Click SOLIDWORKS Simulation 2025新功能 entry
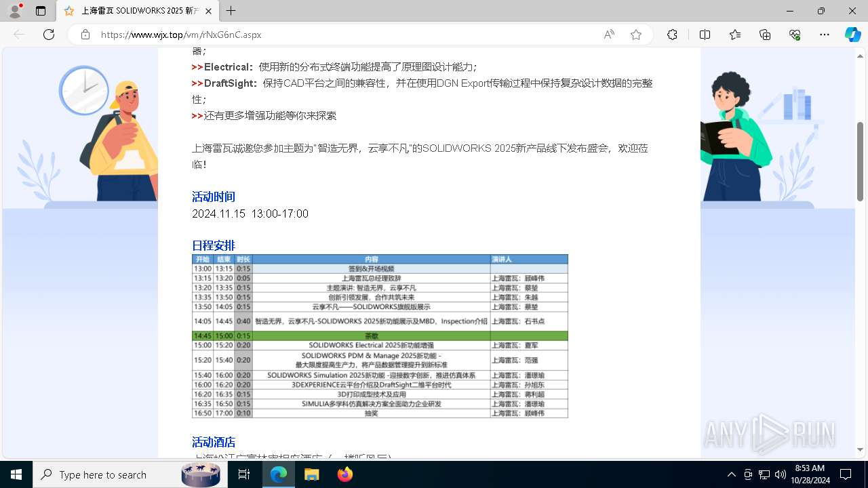868x488 pixels. pos(372,375)
